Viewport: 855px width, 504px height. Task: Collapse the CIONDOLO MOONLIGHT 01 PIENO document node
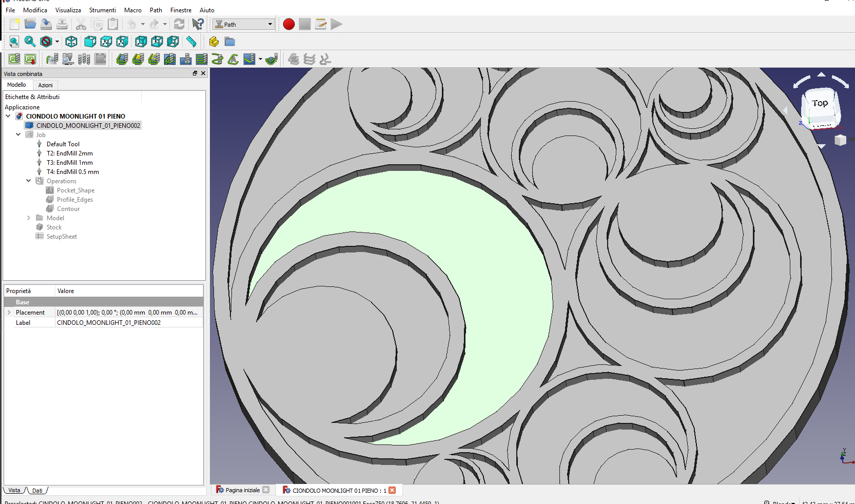point(8,117)
